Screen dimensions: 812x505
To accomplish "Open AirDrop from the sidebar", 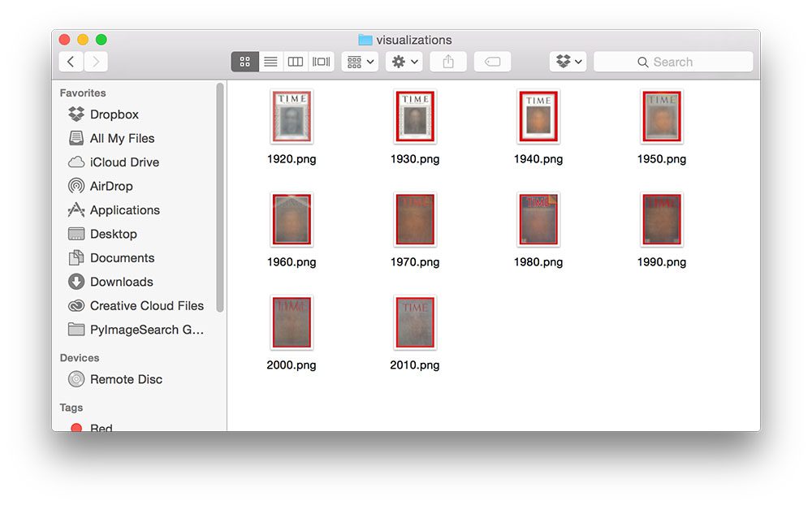I will pyautogui.click(x=110, y=186).
